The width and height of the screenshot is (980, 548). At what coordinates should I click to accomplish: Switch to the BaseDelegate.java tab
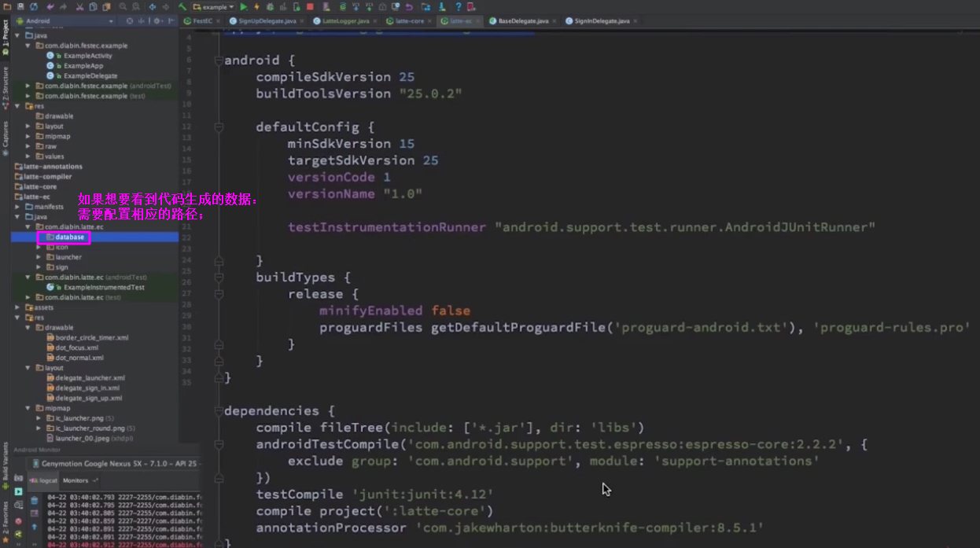click(522, 21)
